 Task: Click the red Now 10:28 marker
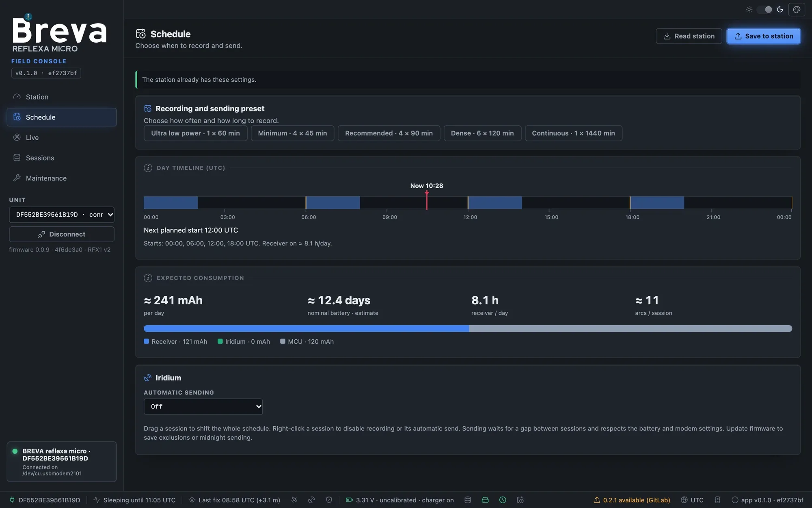tap(427, 200)
